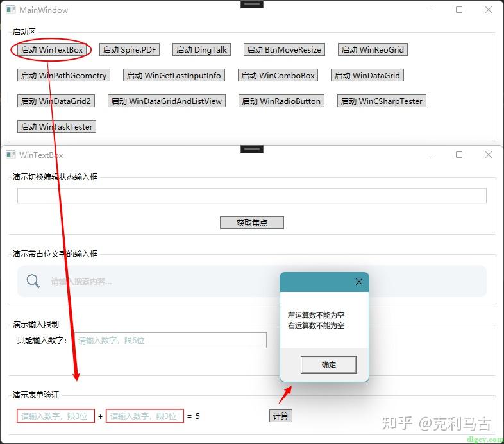Click the 右运算数不能为空 message text
The height and width of the screenshot is (444, 504).
coord(316,325)
